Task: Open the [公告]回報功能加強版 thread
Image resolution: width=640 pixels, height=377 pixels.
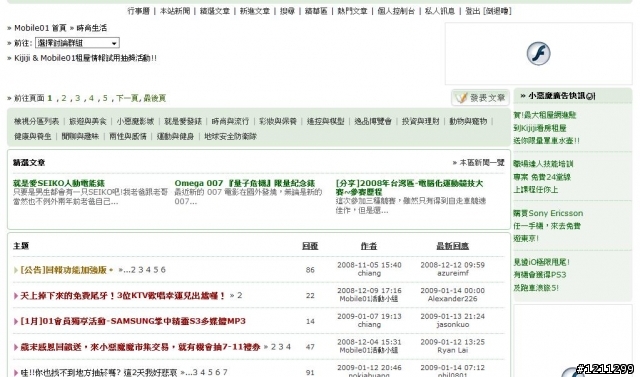Action: [x=64, y=270]
